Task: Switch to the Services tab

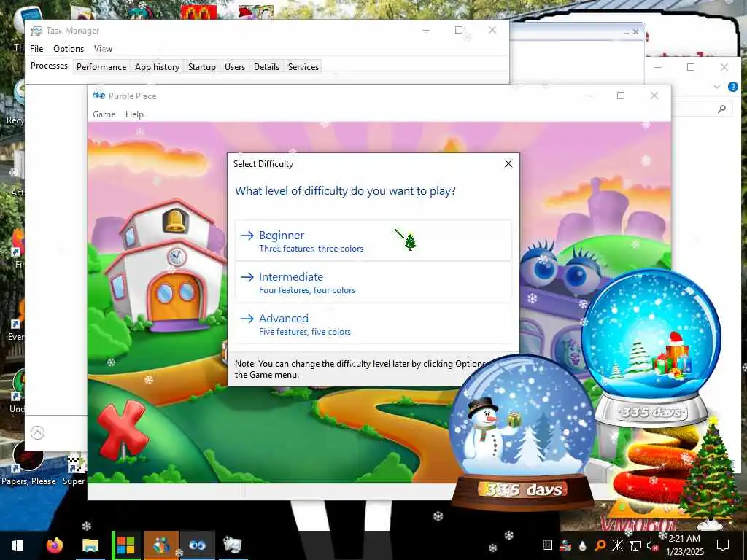Action: click(303, 66)
